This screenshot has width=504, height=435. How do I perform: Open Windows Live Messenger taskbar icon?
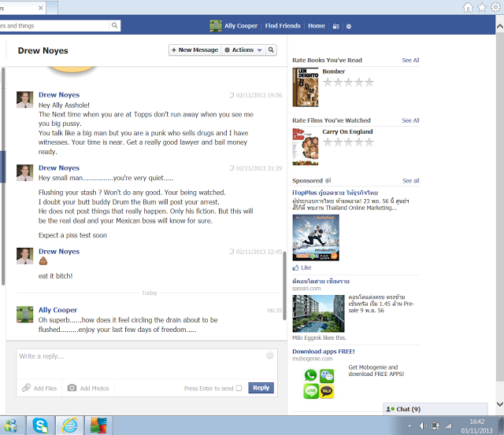pos(11,426)
